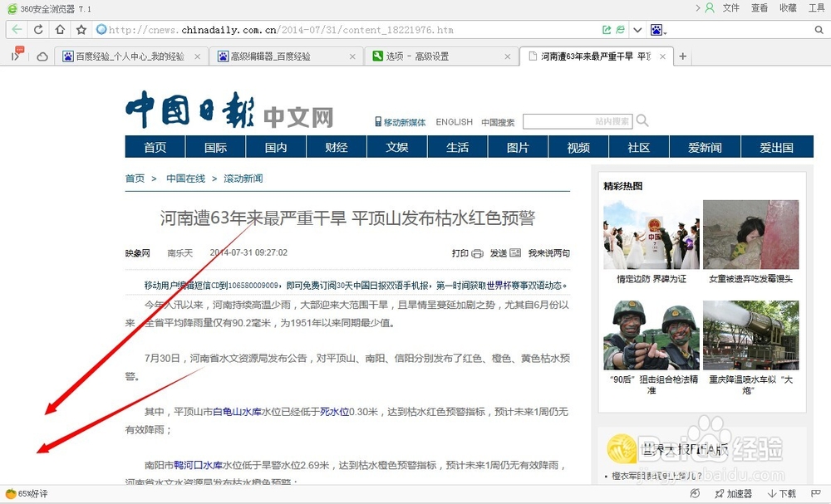The width and height of the screenshot is (831, 504).
Task: Open 移动新媒体 link
Action: (x=401, y=122)
